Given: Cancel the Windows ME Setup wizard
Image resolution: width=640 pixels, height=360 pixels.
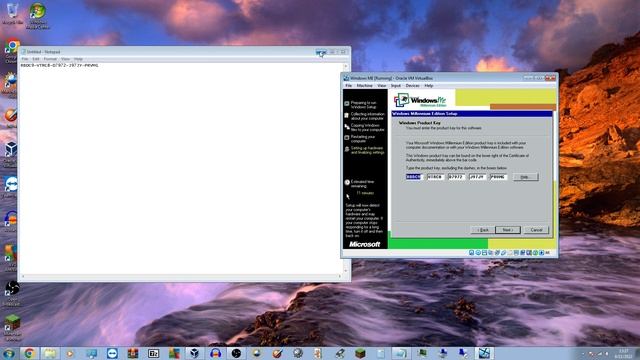Looking at the screenshot, I should pyautogui.click(x=536, y=230).
